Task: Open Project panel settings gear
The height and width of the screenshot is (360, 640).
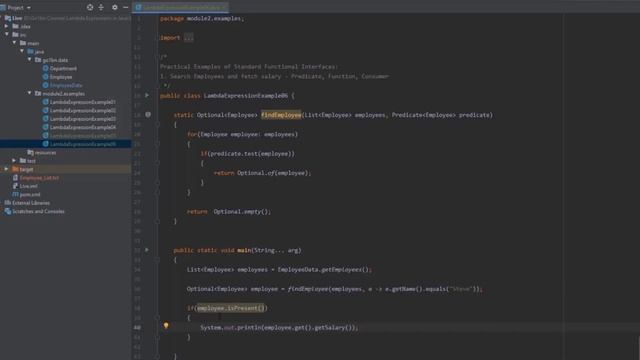Action: pos(115,7)
